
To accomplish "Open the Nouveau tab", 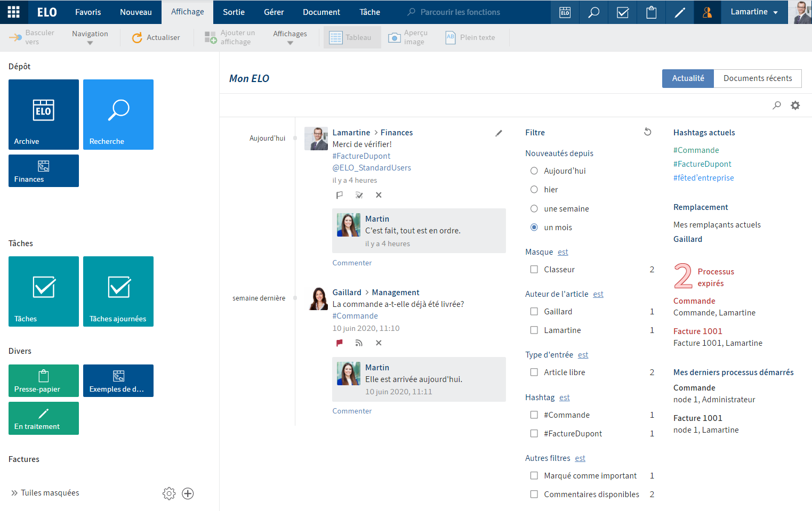I will 136,12.
